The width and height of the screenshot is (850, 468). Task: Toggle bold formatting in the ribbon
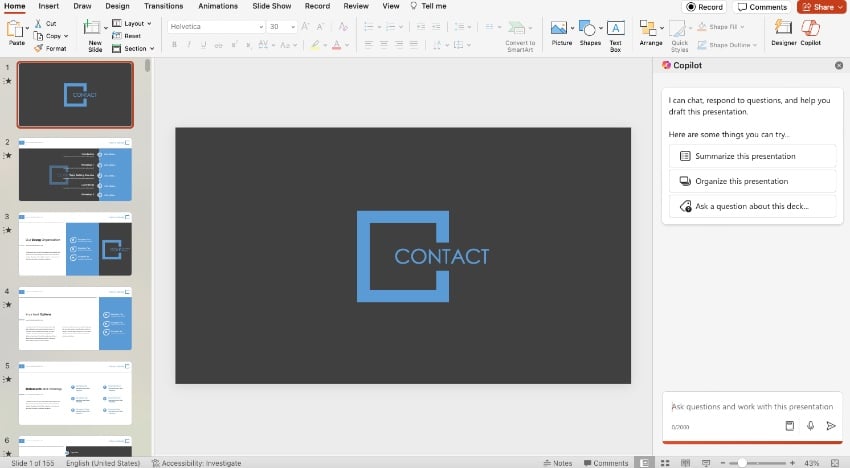[x=174, y=45]
